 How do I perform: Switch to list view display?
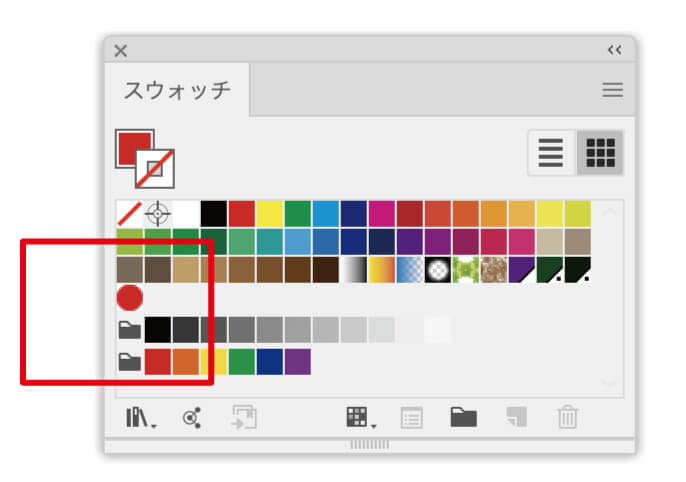point(551,152)
